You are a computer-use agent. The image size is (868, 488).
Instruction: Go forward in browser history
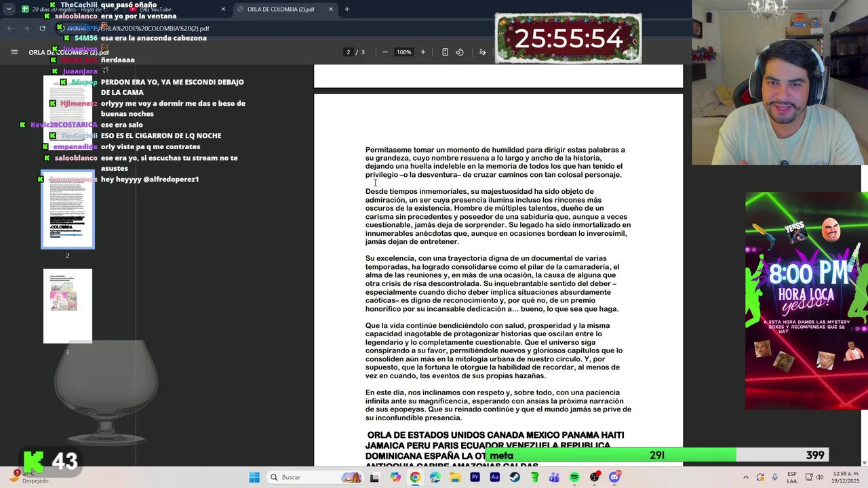(26, 28)
